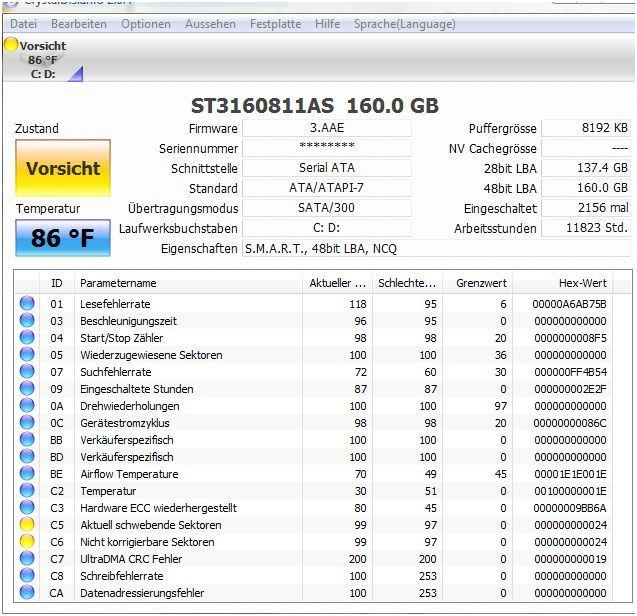This screenshot has width=637, height=616.
Task: Open the Optionen menu
Action: (146, 24)
